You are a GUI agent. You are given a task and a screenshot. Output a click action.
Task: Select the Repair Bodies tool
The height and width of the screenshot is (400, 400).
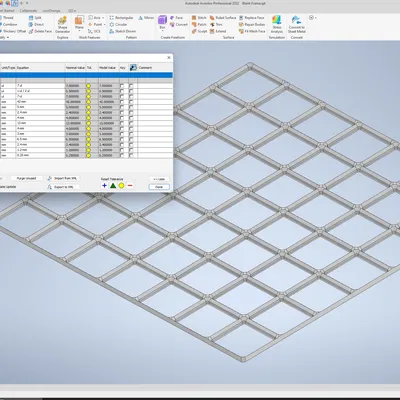[x=252, y=24]
